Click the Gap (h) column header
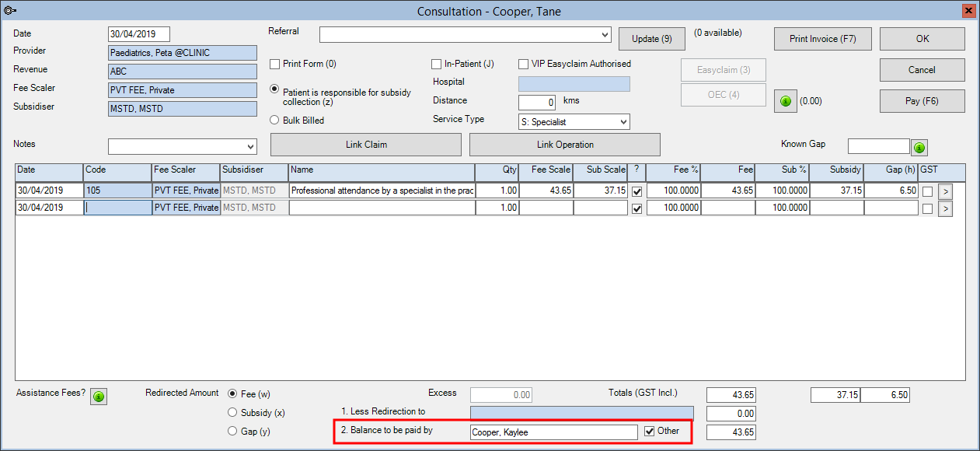 [x=891, y=171]
